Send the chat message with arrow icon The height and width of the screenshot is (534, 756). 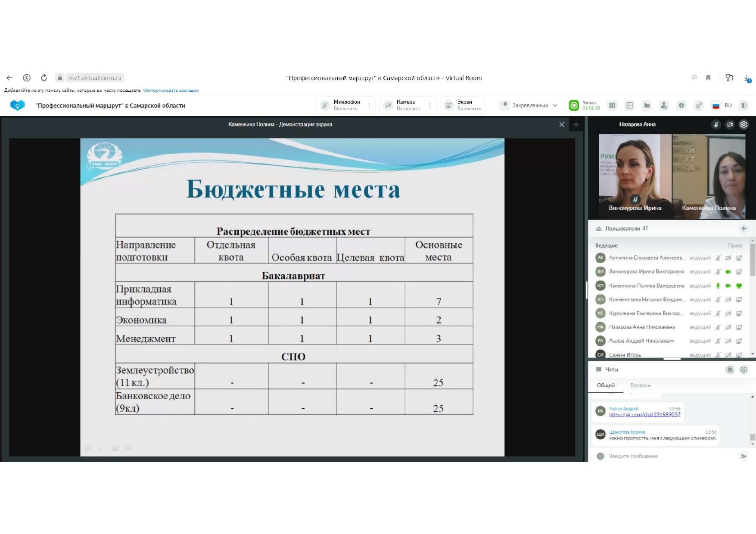pos(744,456)
